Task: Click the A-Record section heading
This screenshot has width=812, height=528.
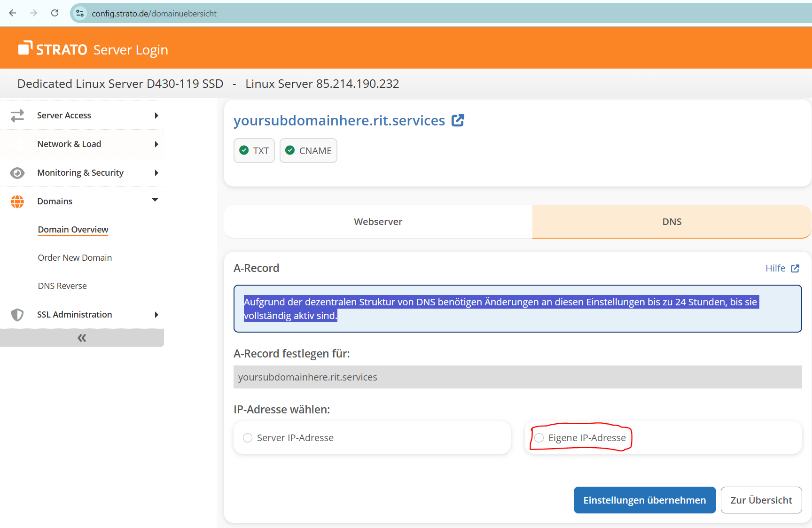Action: (256, 268)
